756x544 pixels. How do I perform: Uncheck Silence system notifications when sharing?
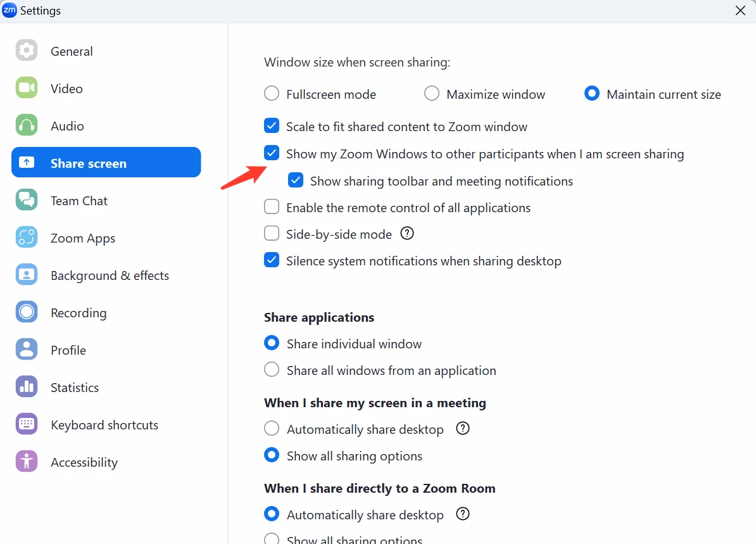tap(272, 260)
